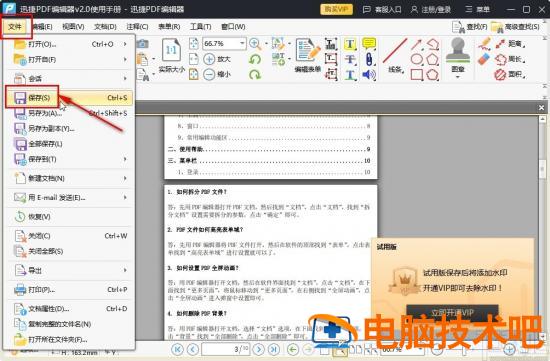
Task: Expand 用 E-mail 发送(E)... submenu
Action: pyautogui.click(x=69, y=198)
